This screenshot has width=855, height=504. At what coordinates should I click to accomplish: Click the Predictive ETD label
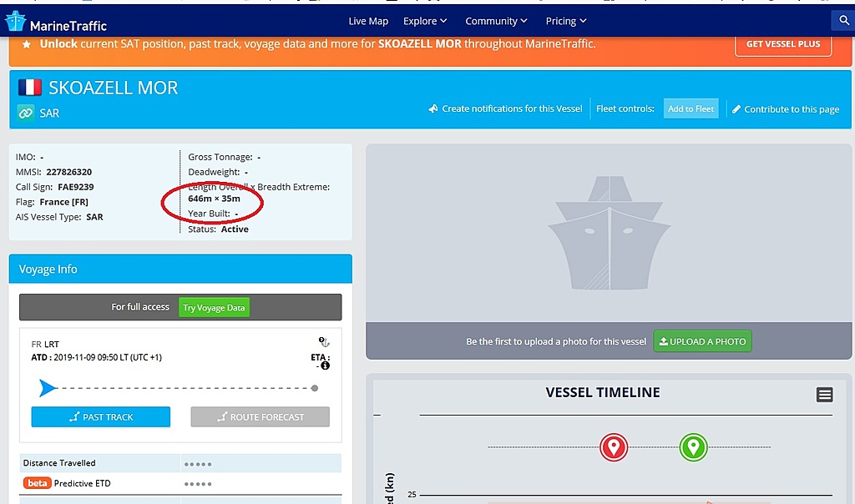[83, 483]
